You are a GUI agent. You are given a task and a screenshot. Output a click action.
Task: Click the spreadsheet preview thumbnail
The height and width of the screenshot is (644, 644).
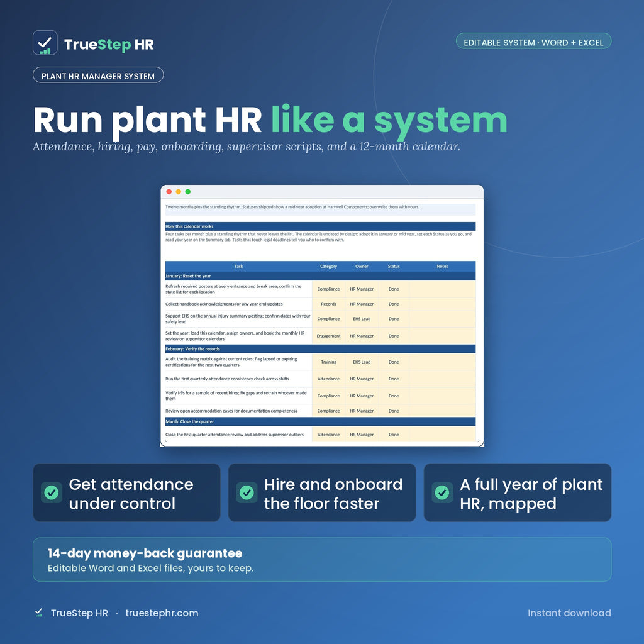click(x=322, y=316)
